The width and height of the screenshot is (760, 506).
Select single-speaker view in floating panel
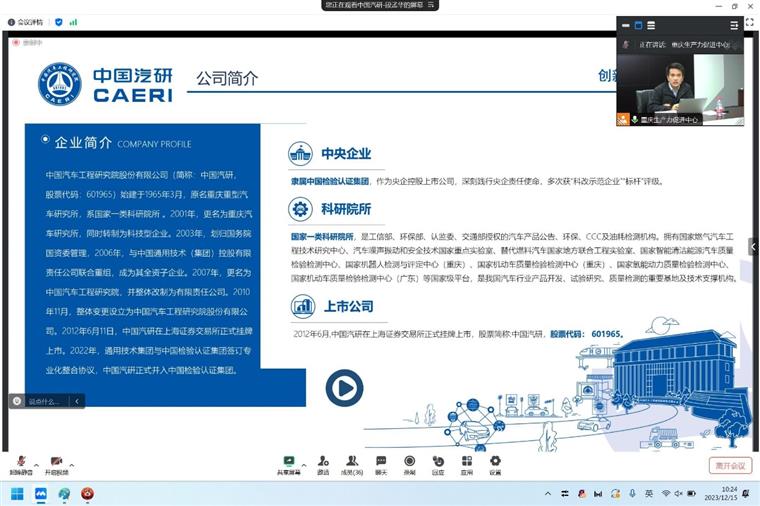tap(638, 25)
